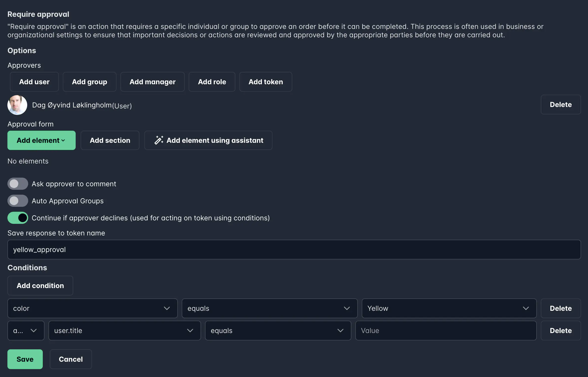
Task: Open the and/or operator dropdown
Action: (26, 330)
